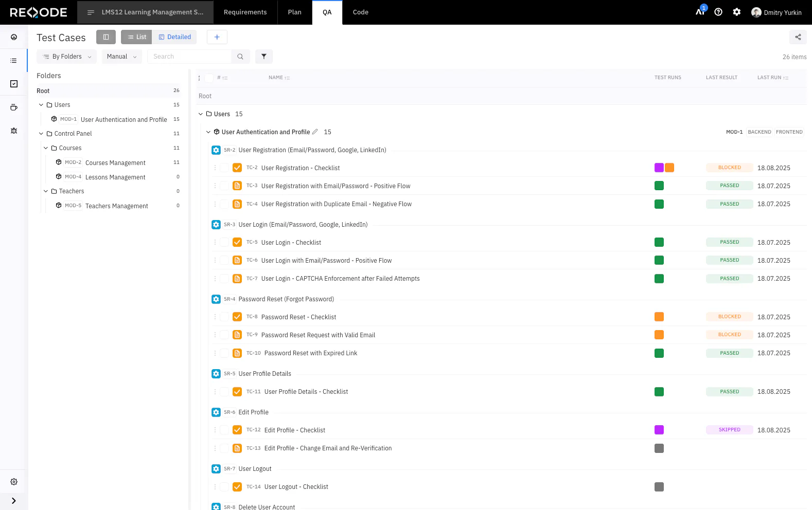Click the purple test run square for TC-2

point(659,168)
